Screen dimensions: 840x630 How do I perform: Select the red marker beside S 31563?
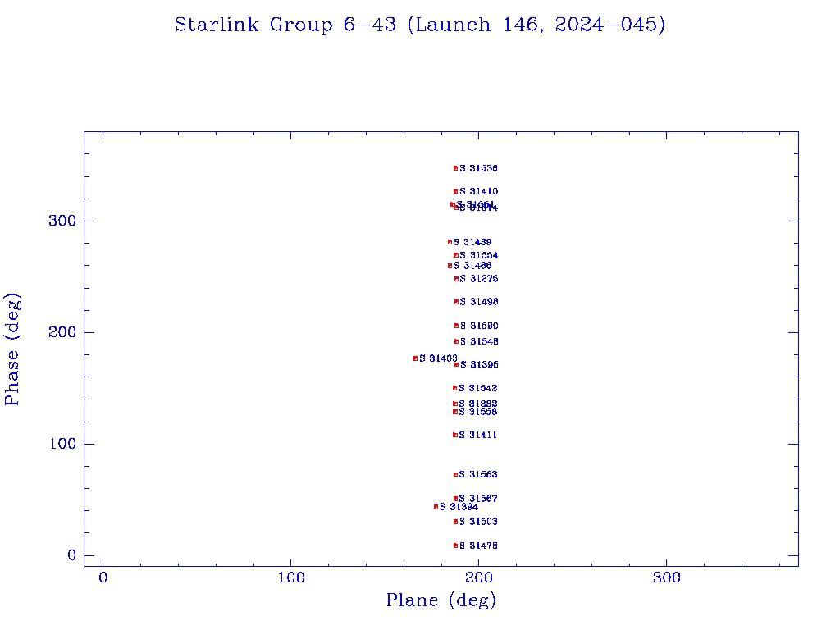tap(456, 474)
